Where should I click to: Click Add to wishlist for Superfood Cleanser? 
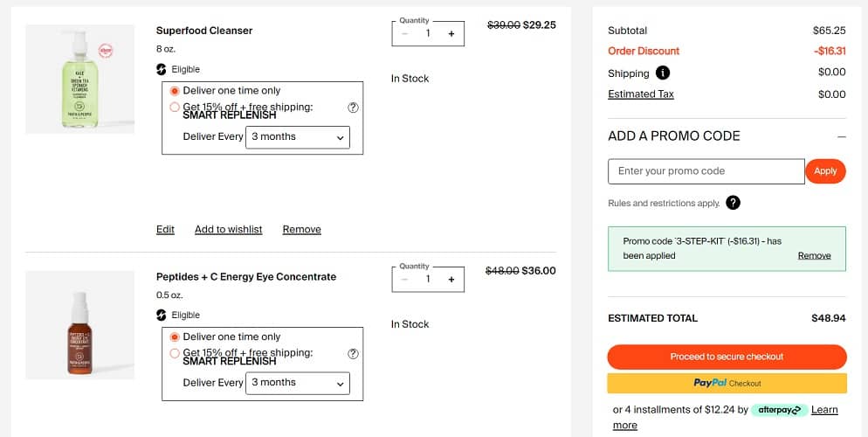[x=228, y=229]
